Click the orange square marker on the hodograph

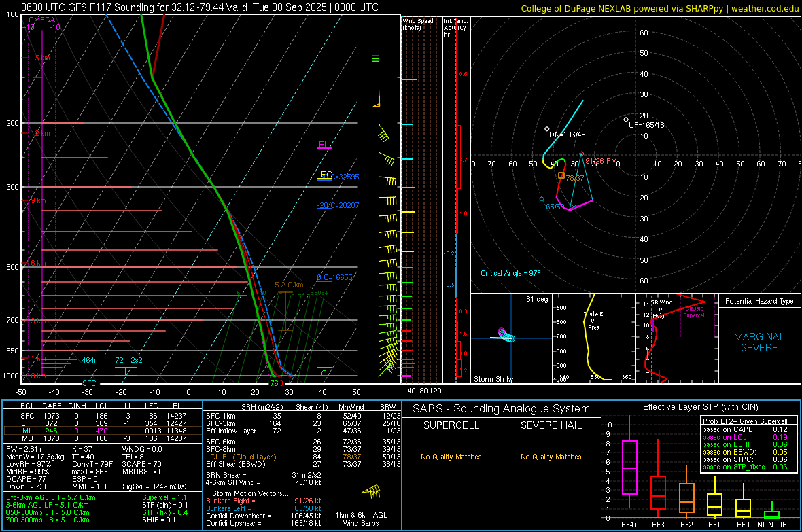[x=561, y=175]
